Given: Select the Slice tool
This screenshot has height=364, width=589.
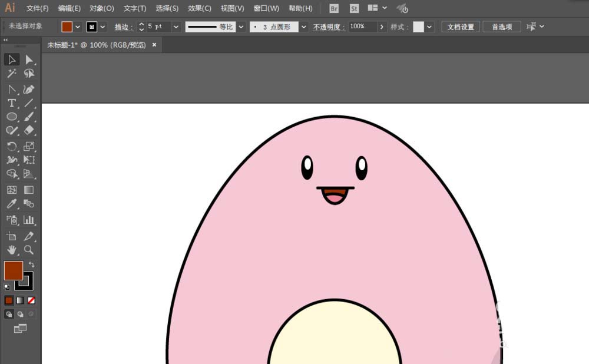Looking at the screenshot, I should click(x=29, y=236).
